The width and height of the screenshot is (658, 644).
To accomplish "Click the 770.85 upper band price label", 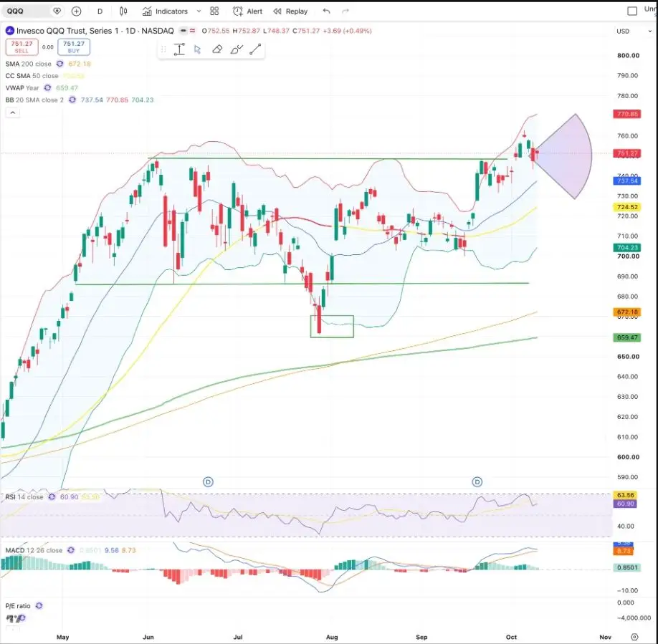I will (627, 114).
